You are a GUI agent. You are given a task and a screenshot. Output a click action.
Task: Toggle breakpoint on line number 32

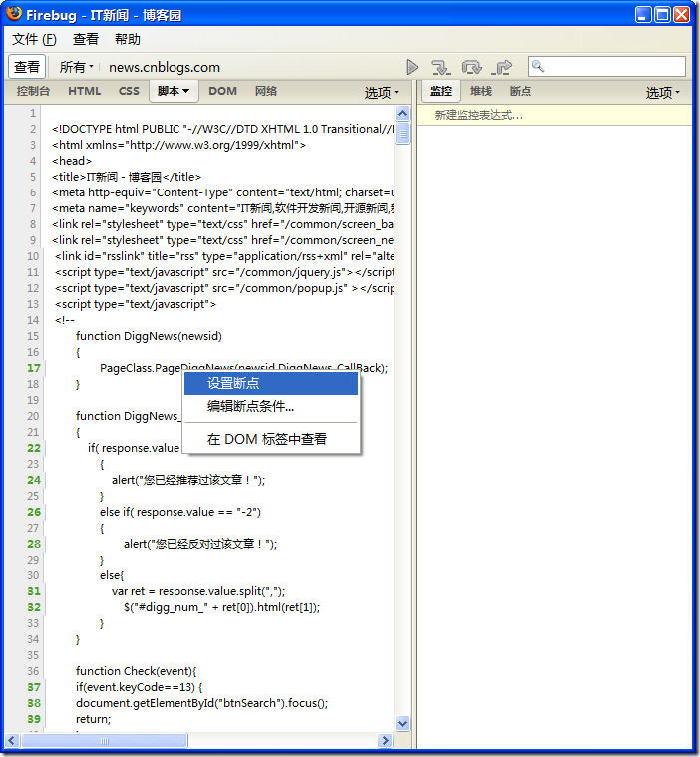pyautogui.click(x=33, y=607)
